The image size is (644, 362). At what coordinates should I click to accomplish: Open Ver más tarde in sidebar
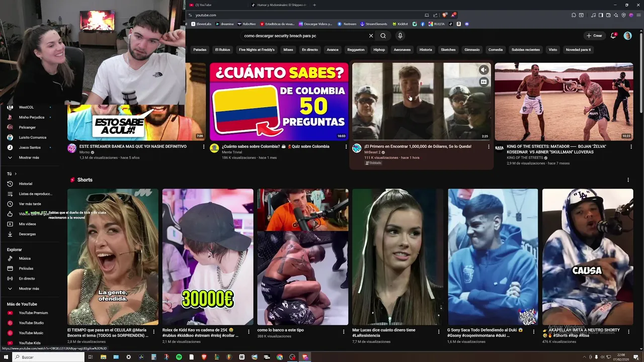(30, 204)
